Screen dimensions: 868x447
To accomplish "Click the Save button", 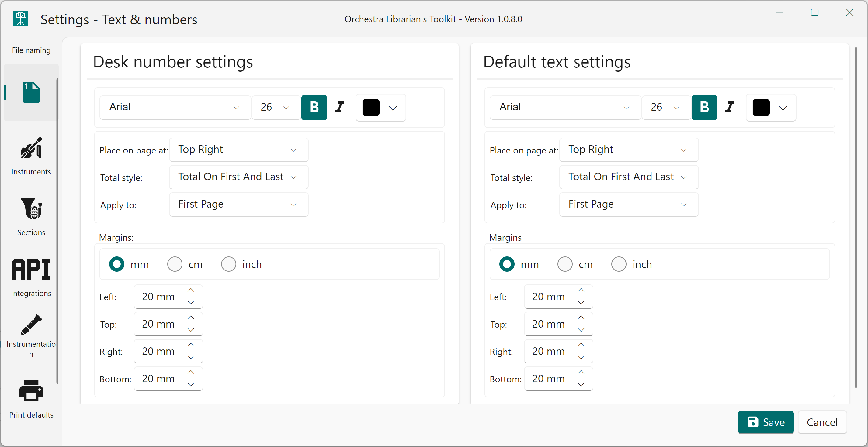I will [x=765, y=422].
